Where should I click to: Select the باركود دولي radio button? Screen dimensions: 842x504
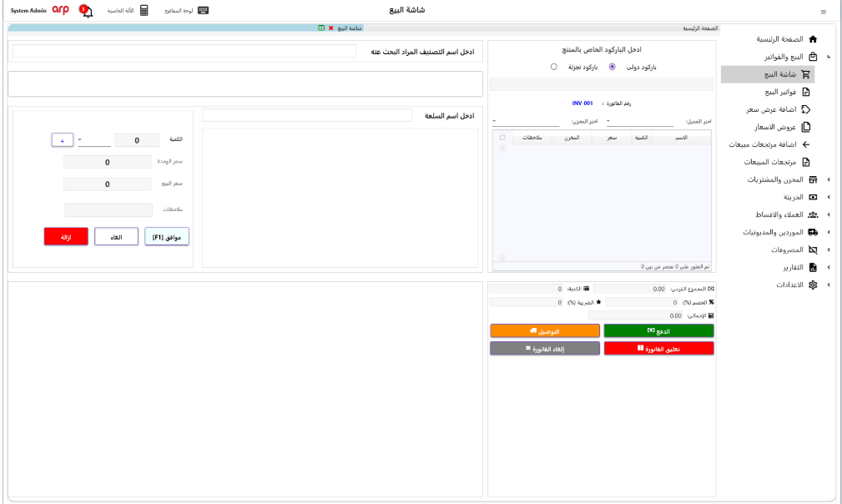(613, 67)
